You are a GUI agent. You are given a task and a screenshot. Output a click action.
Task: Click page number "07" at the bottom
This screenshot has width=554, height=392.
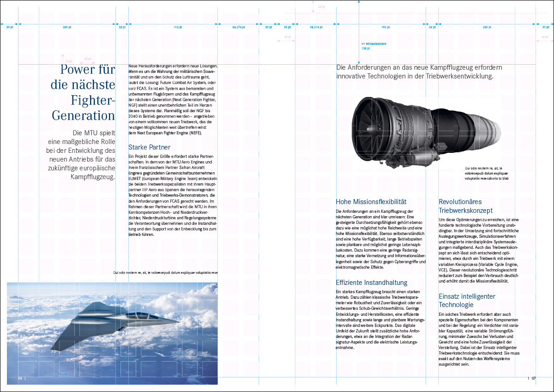pos(533,379)
